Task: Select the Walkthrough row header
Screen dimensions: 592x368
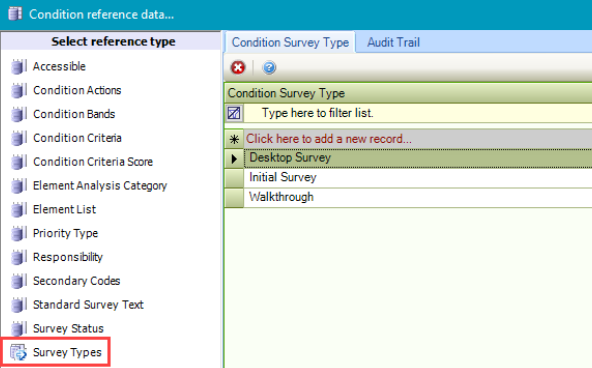Action: pos(234,197)
